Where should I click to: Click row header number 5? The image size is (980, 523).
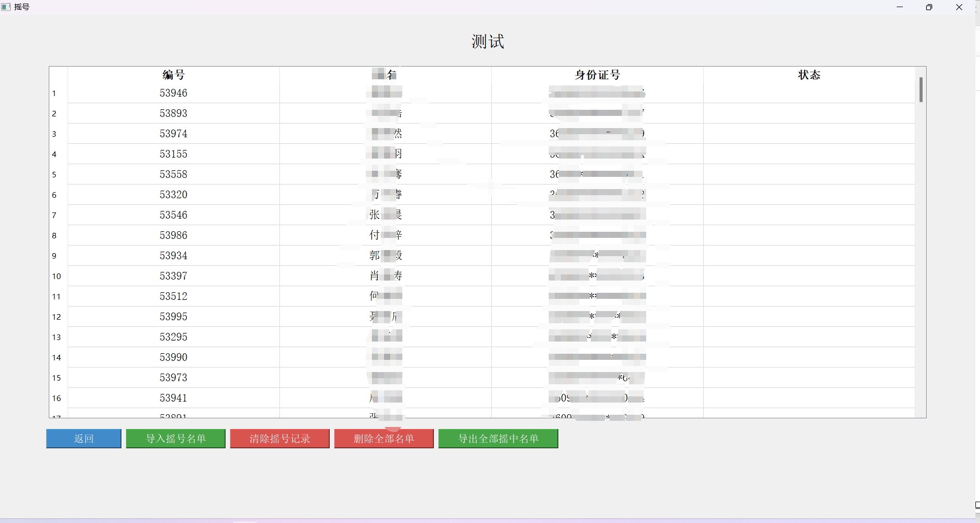(58, 175)
